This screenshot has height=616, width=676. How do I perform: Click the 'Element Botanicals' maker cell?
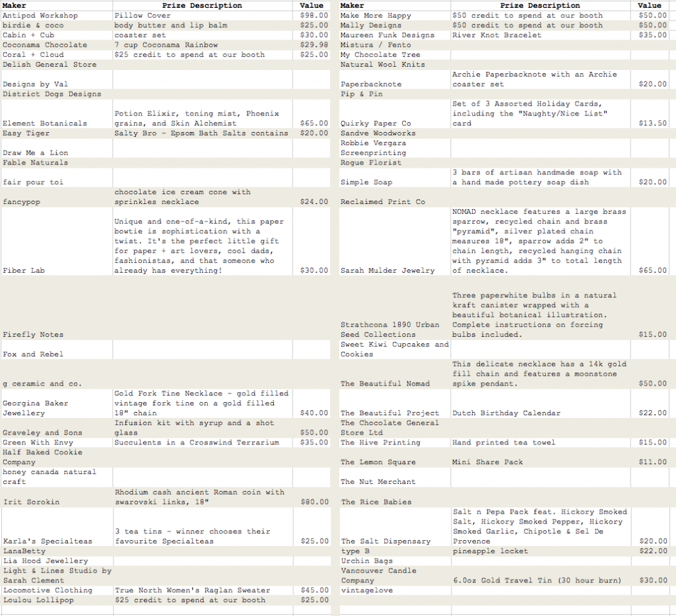(x=57, y=114)
